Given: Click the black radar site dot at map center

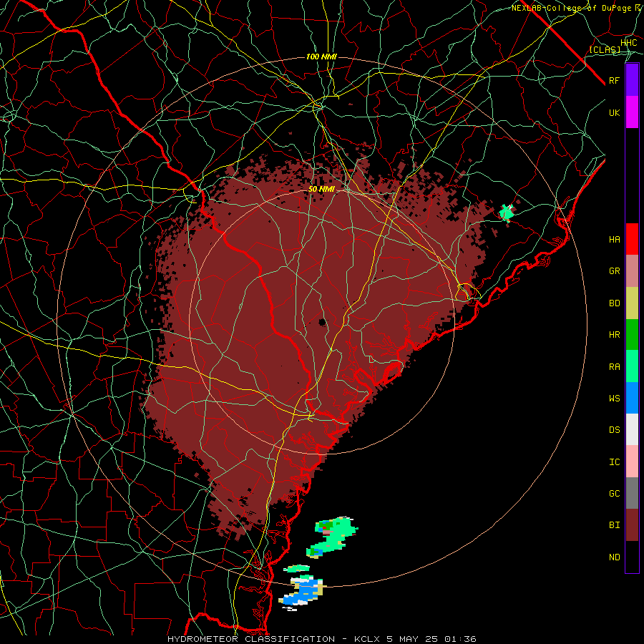Looking at the screenshot, I should tap(323, 323).
